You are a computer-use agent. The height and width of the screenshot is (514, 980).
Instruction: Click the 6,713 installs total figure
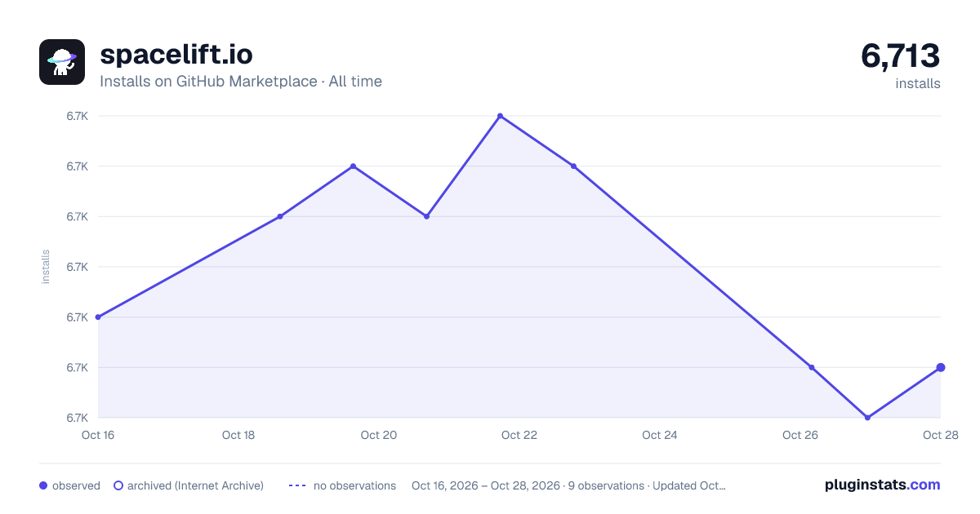pos(901,55)
